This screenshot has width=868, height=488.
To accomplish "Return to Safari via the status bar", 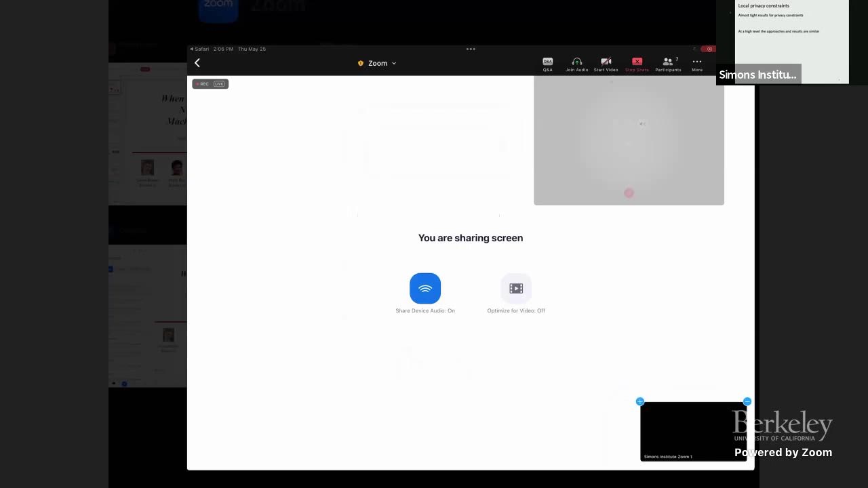I will 200,49.
